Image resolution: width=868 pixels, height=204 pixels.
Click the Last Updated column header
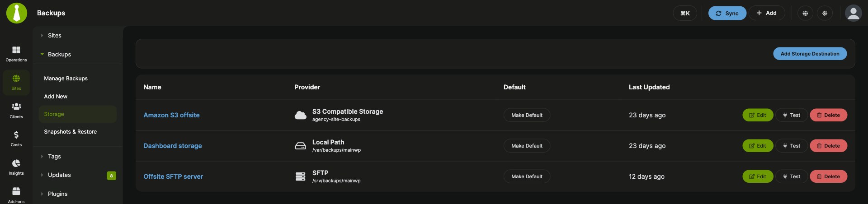[x=649, y=87]
